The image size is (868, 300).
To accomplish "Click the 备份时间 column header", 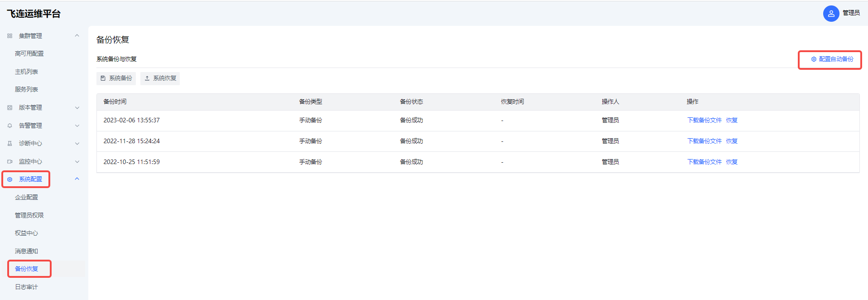I will pos(115,102).
